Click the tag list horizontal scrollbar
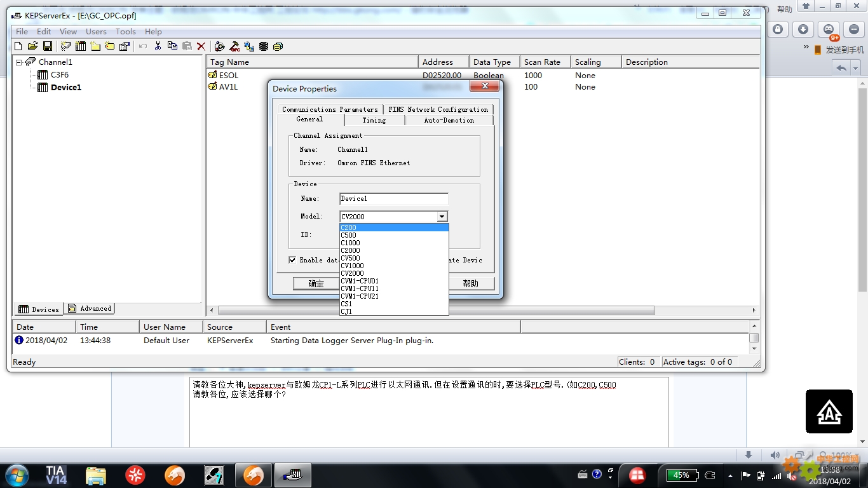 [437, 311]
